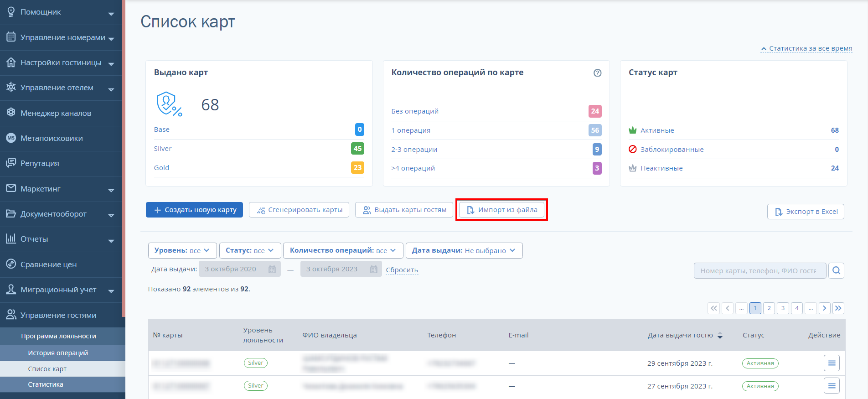Click the Репутация chat icon
This screenshot has height=399, width=868.
click(11, 163)
